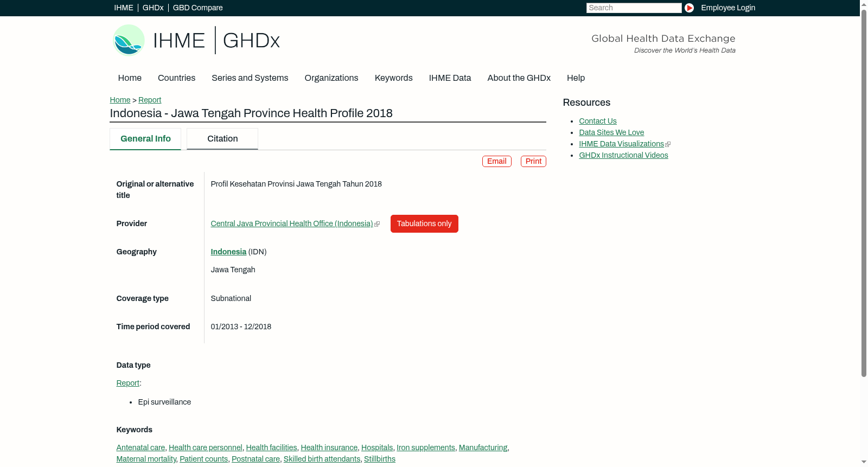The width and height of the screenshot is (868, 467).
Task: Click the 'Epi surveillance' list item
Action: click(164, 402)
